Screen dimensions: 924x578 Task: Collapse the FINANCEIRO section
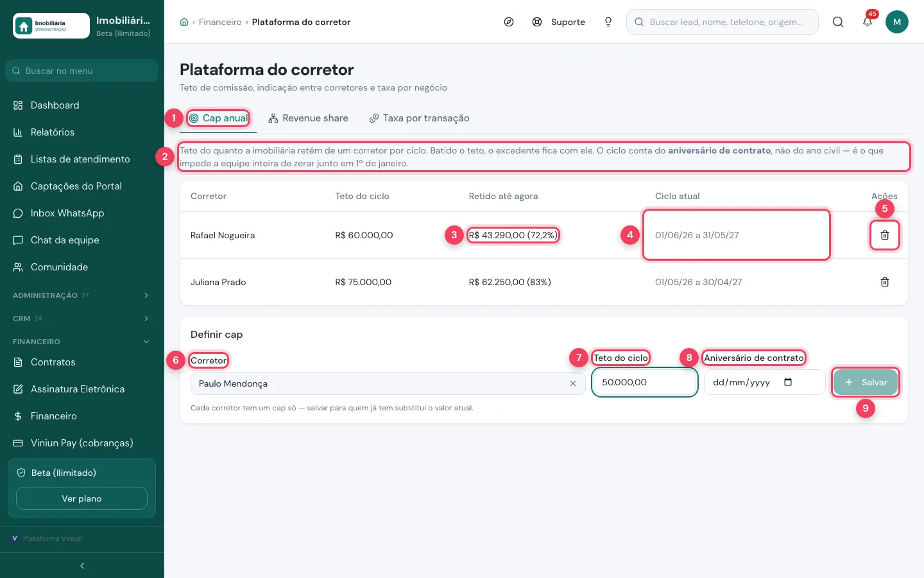coord(82,342)
